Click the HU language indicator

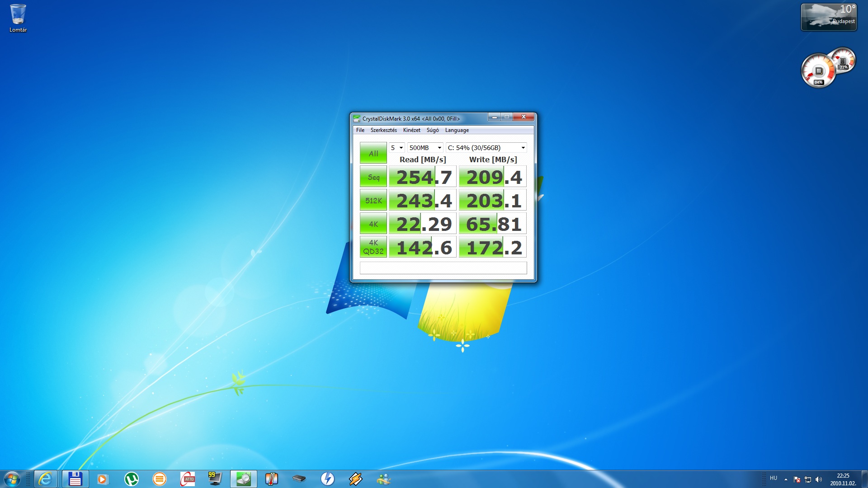coord(774,478)
